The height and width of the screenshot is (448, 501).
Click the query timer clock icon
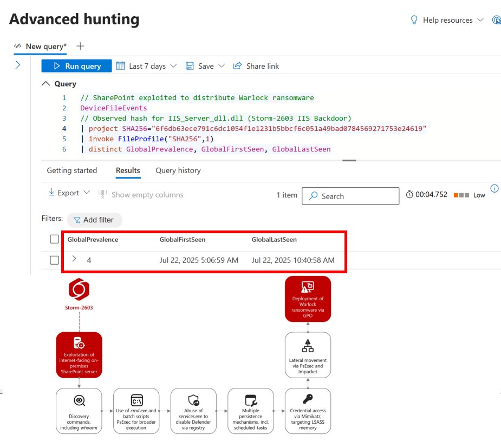pos(409,194)
